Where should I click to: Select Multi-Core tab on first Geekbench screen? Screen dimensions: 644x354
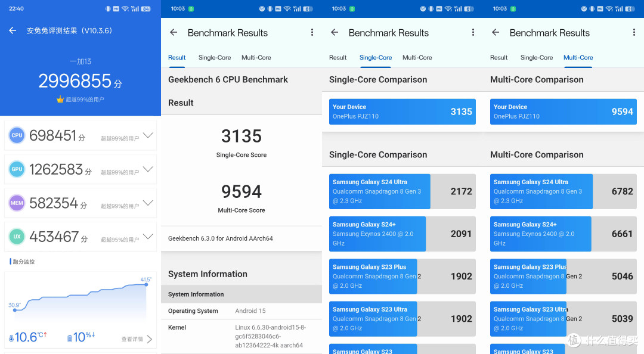click(x=256, y=57)
